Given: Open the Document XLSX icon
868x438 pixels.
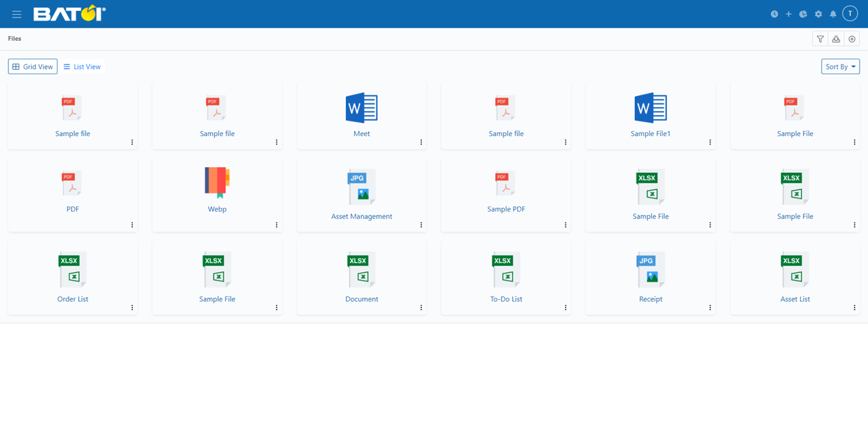Looking at the screenshot, I should 361,270.
